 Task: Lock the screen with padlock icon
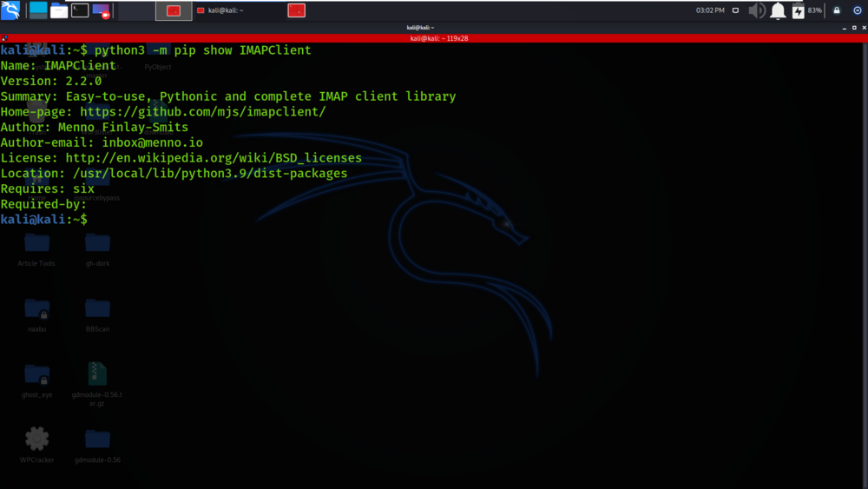(837, 10)
